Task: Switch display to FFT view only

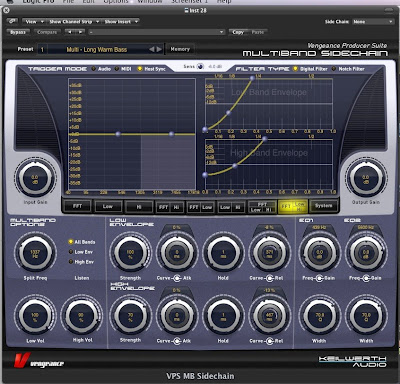Action: 77,206
